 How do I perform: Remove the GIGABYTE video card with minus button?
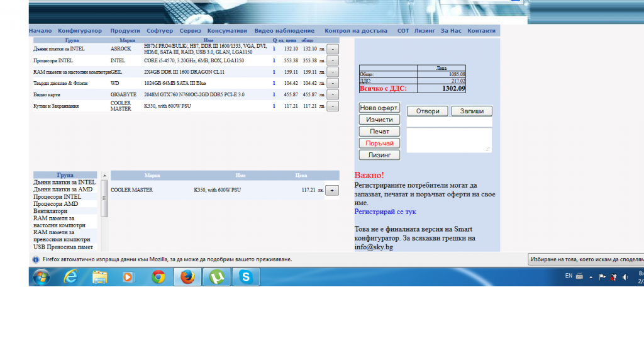333,94
